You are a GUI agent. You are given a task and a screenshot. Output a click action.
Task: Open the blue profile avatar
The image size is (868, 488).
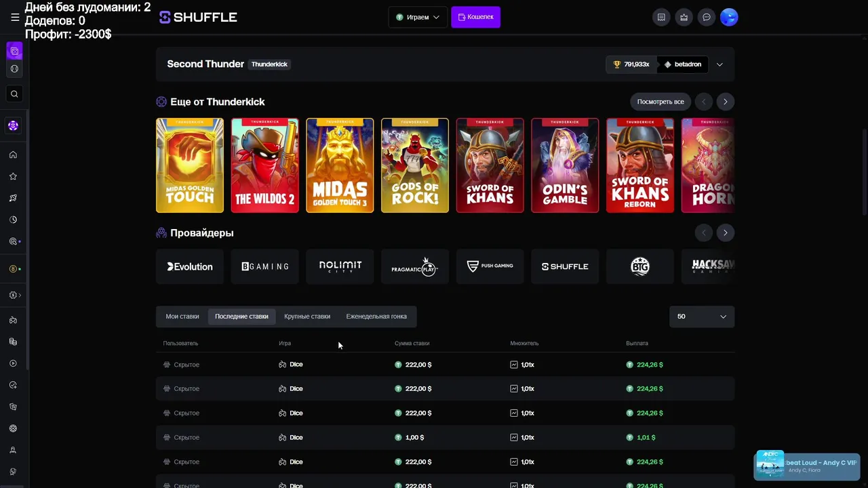pos(729,18)
